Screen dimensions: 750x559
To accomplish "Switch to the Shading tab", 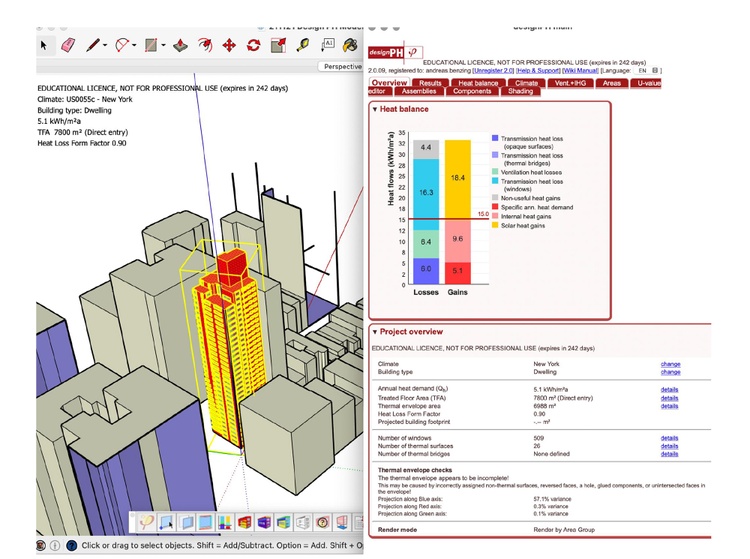I will point(520,91).
